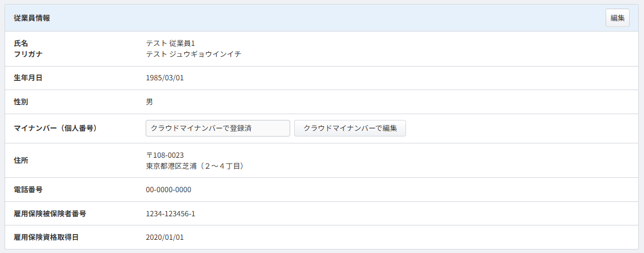The width and height of the screenshot is (644, 253).
Task: Select the 従業員情報 panel title
Action: point(32,18)
